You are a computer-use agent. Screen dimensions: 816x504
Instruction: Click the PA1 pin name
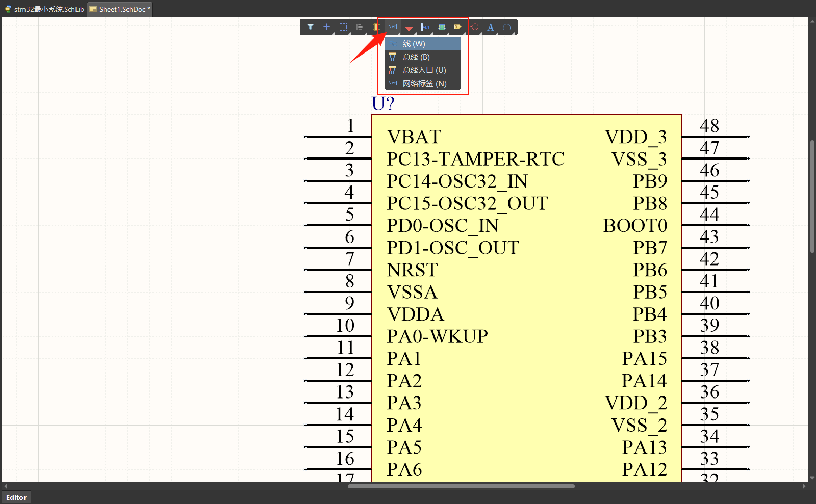(404, 359)
